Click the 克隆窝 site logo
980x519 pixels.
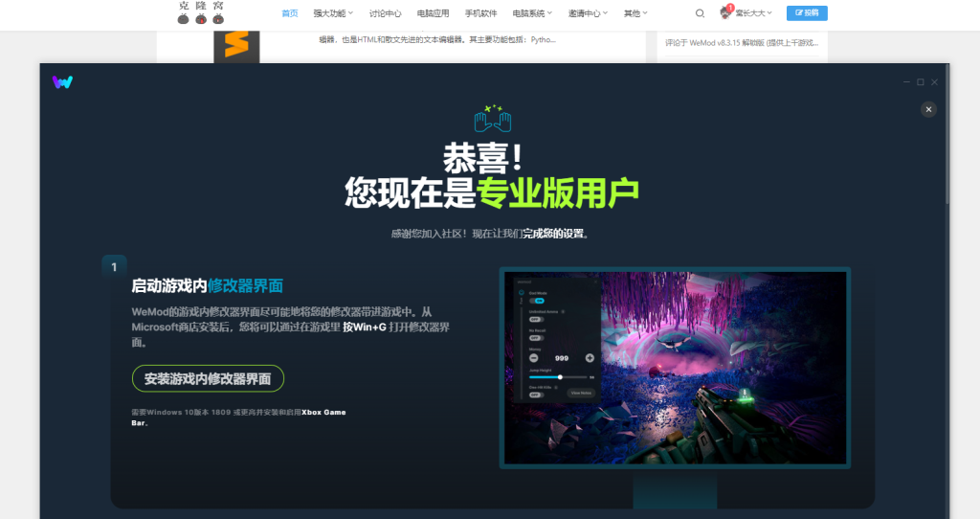(201, 13)
